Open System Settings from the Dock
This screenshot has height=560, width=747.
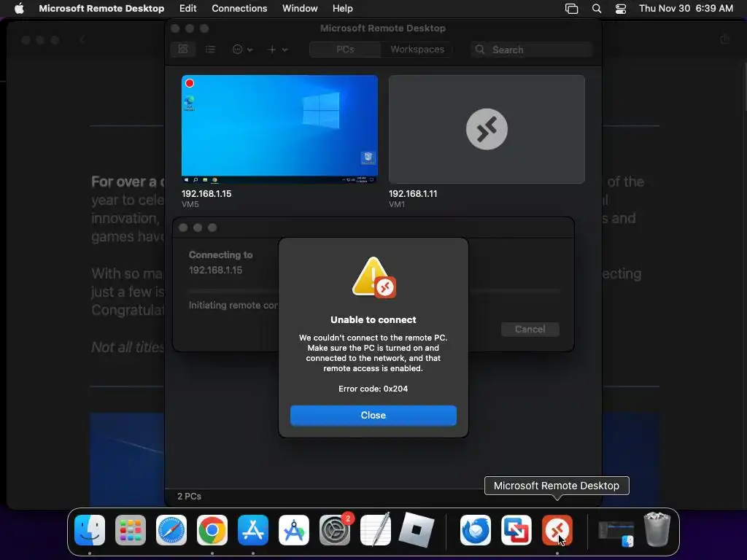pyautogui.click(x=335, y=530)
